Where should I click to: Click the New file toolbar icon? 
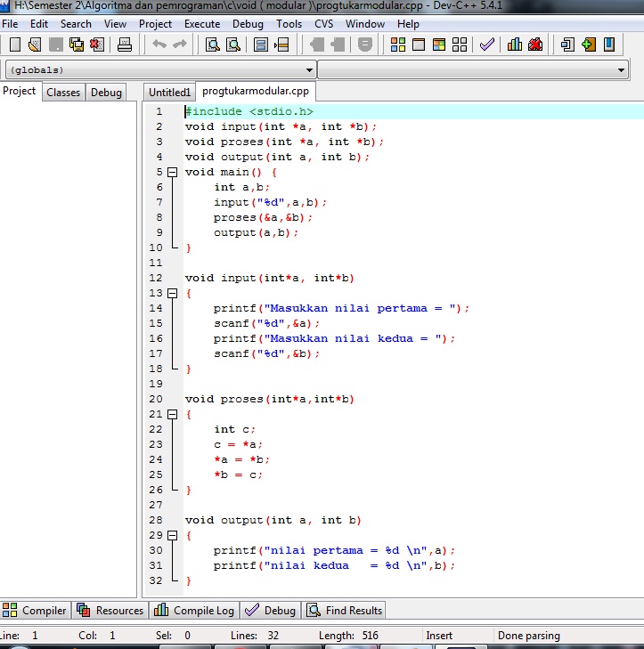coord(15,45)
